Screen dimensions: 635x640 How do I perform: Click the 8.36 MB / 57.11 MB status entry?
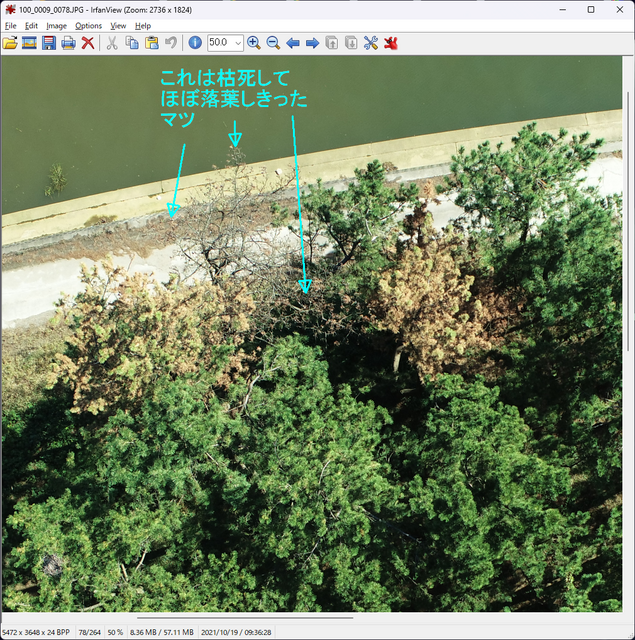click(x=162, y=632)
